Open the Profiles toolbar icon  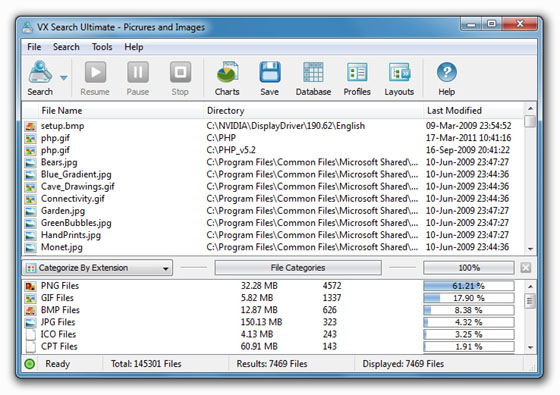point(357,72)
